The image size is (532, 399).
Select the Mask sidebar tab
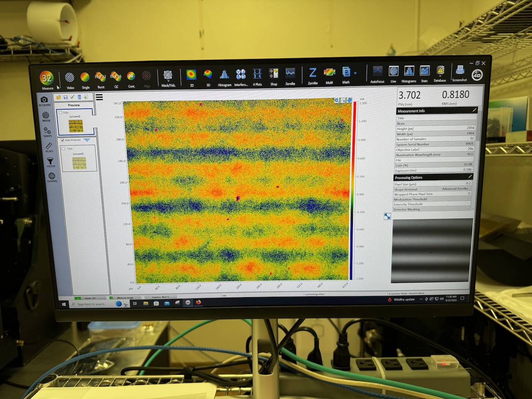point(46,116)
